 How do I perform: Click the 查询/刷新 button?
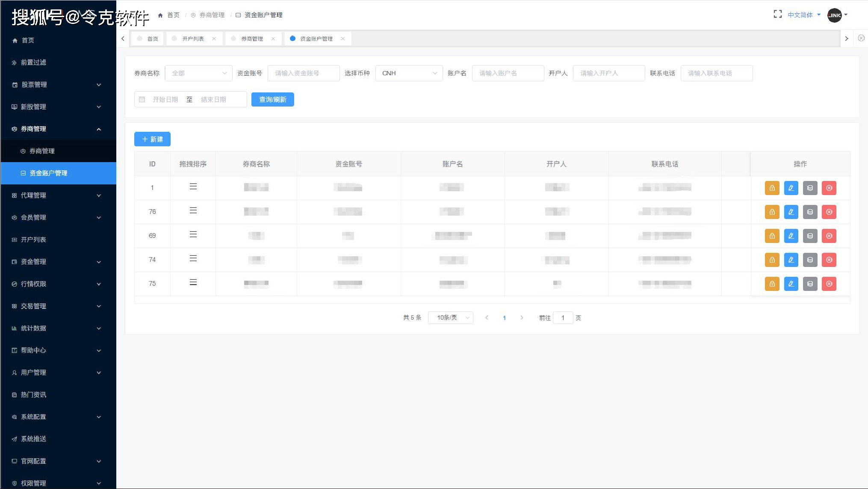(x=272, y=99)
